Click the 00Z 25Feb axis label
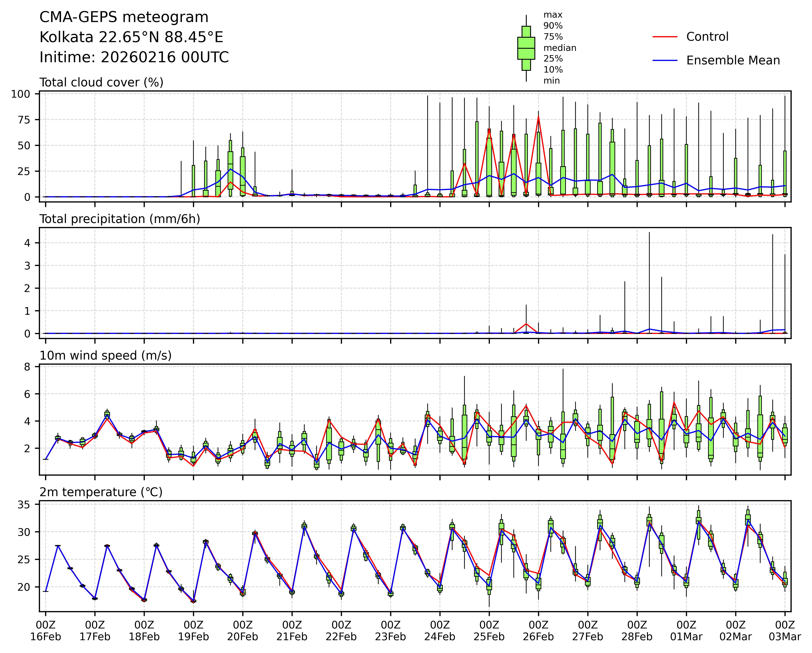Viewport: 812px width, 653px height. pyautogui.click(x=489, y=631)
